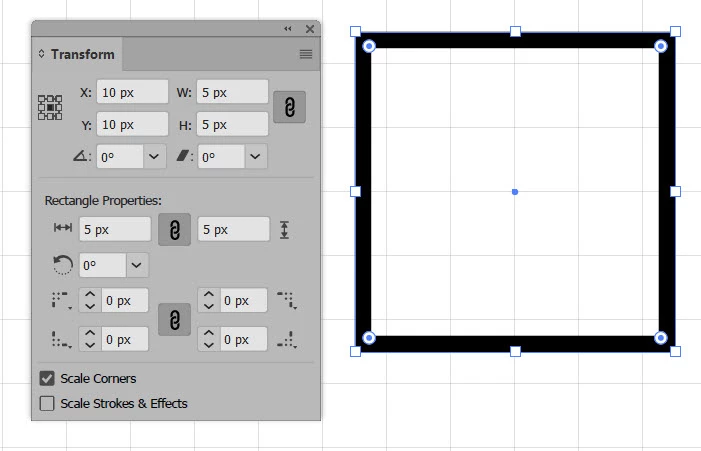
Task: Open top-left corner type options
Action: click(x=62, y=300)
